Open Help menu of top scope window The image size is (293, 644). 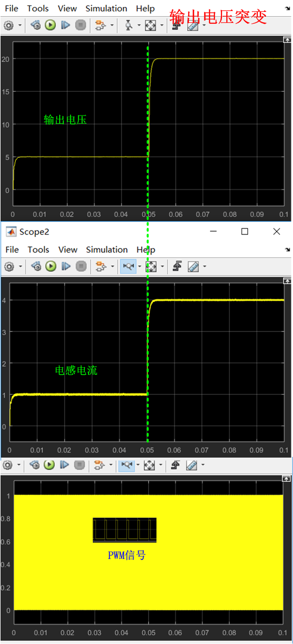click(145, 8)
